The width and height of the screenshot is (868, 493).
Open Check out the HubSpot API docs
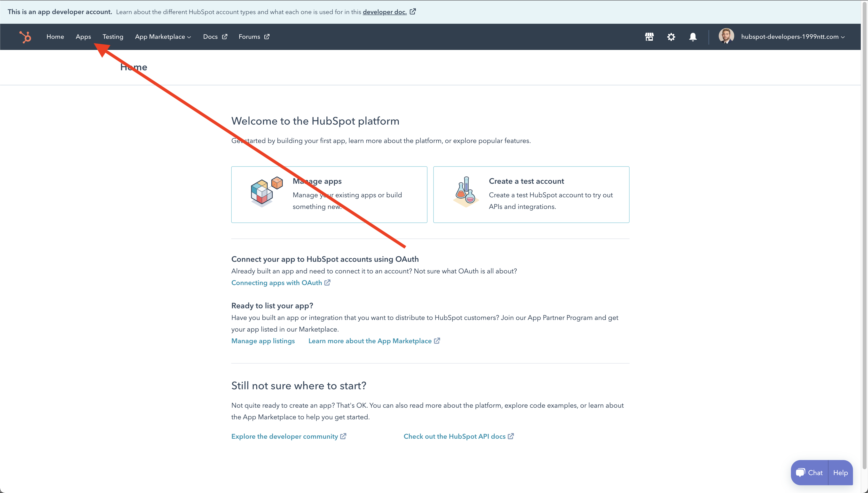point(454,436)
